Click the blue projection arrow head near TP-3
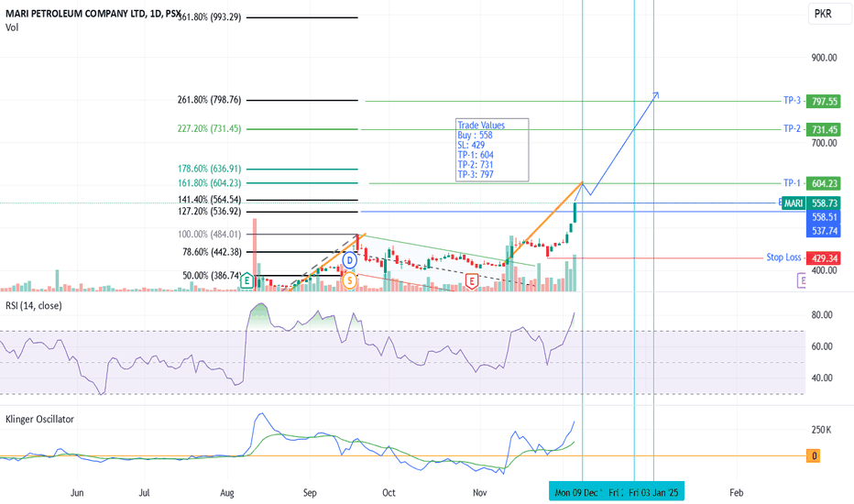 tap(656, 94)
